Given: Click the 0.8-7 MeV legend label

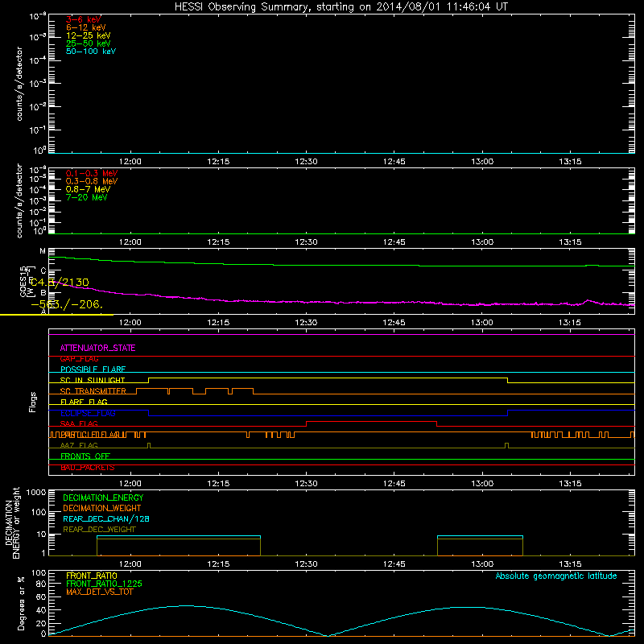Looking at the screenshot, I should (88, 189).
